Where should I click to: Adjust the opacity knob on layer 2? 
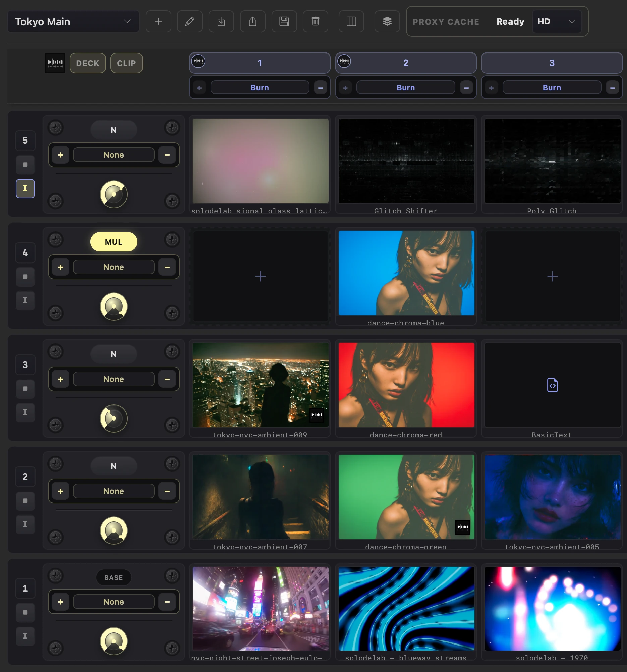[x=114, y=530]
